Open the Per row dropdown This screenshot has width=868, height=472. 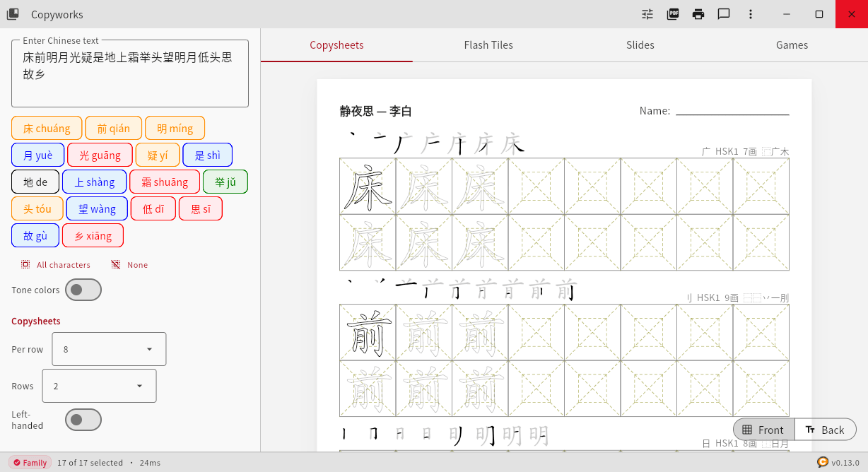(108, 348)
